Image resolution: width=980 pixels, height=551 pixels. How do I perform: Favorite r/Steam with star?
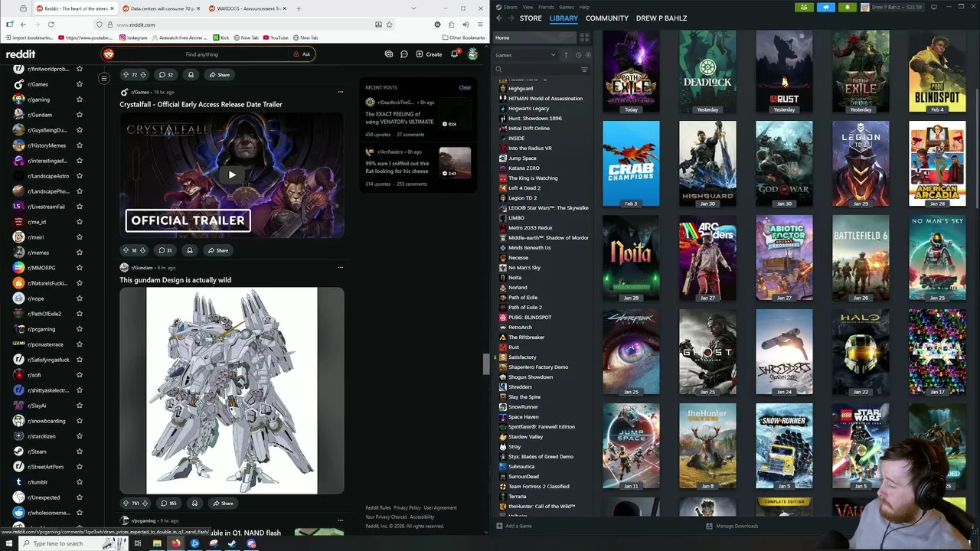click(79, 452)
